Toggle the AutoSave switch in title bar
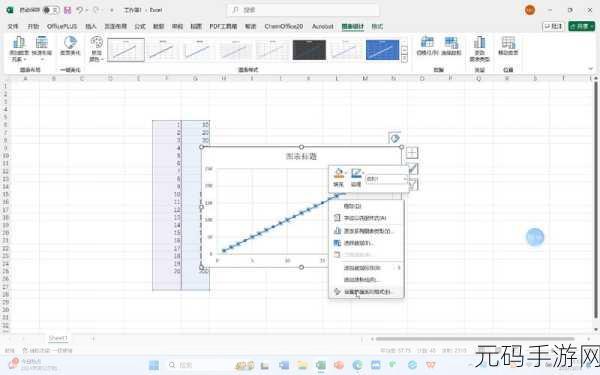 click(51, 10)
